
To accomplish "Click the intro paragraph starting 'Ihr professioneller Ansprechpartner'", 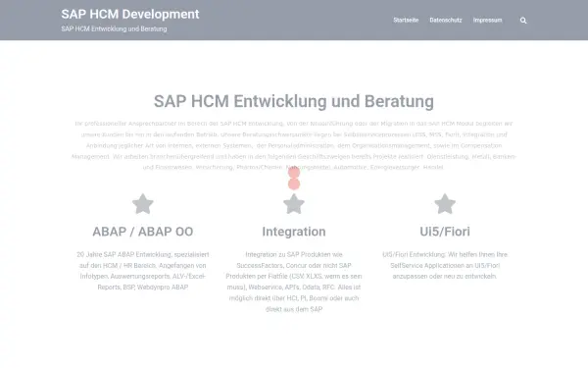I will pos(294,145).
